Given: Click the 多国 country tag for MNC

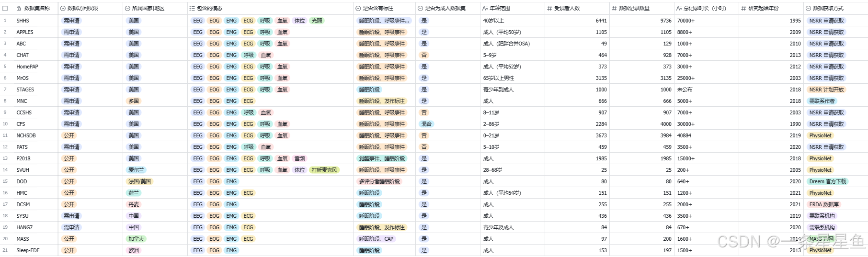Looking at the screenshot, I should click(134, 101).
